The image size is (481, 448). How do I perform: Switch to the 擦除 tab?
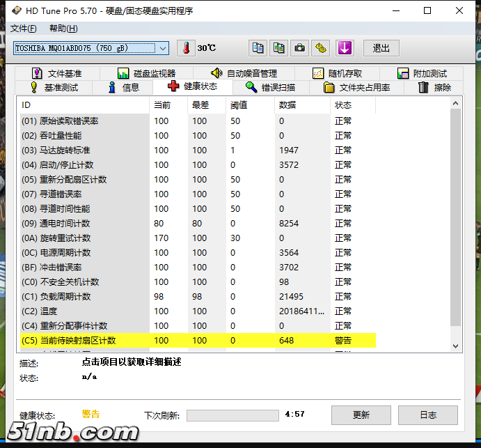coord(434,88)
